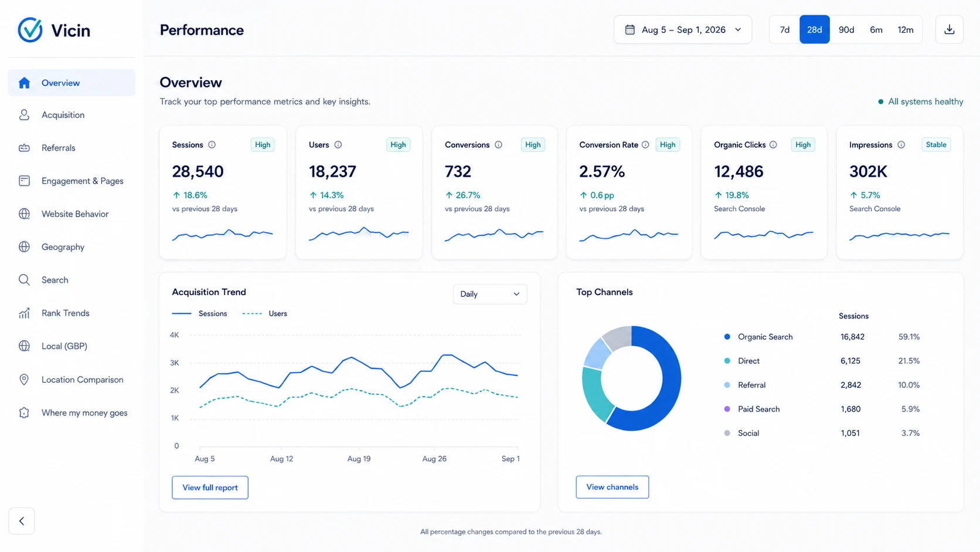
Task: Open the Aug 5 – Sep 1, 2026 date picker
Action: 683,29
